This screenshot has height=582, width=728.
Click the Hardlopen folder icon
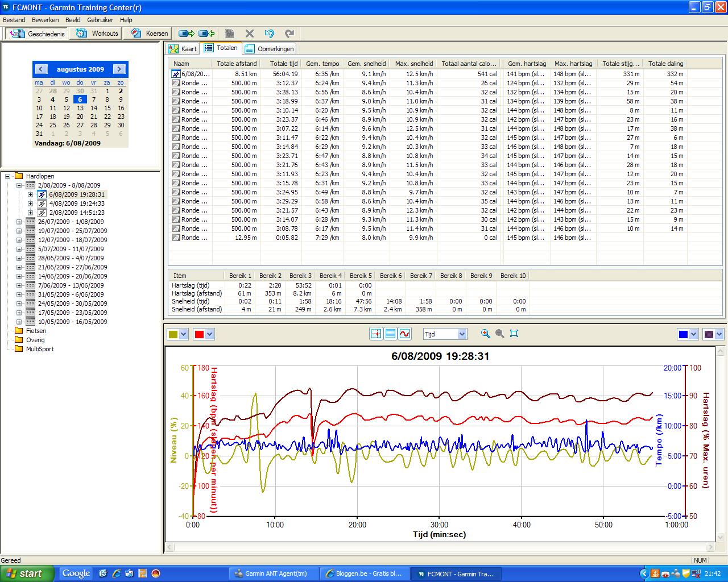19,176
